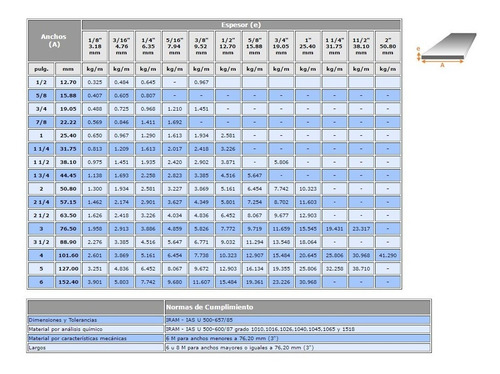Image resolution: width=500 pixels, height=374 pixels.
Task: Click the 'Material por análisis químico' label
Action: tap(96, 329)
